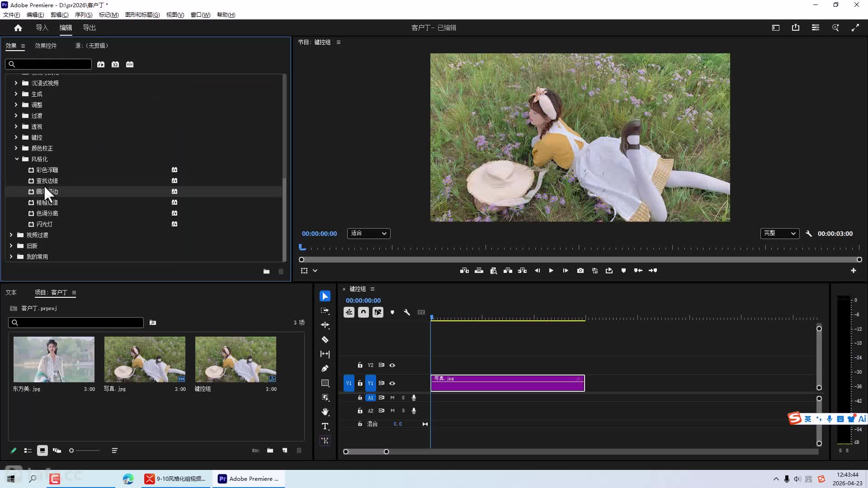The width and height of the screenshot is (868, 488).
Task: Play the sequence in program monitor
Action: (551, 271)
